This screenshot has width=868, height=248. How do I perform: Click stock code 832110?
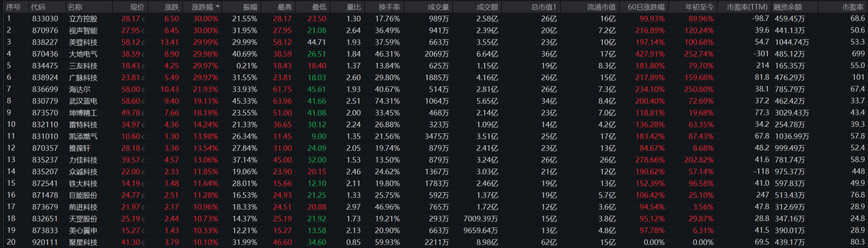click(x=45, y=124)
